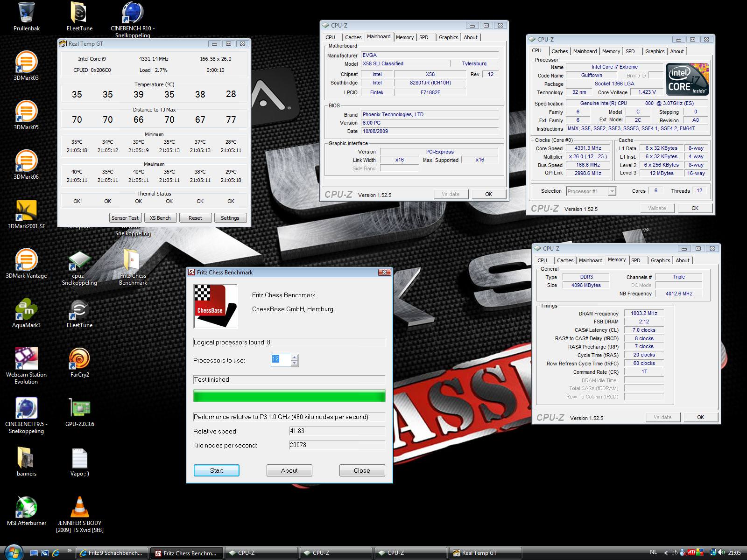
Task: Click OK in the CPU-Z Memory window
Action: [x=700, y=417]
